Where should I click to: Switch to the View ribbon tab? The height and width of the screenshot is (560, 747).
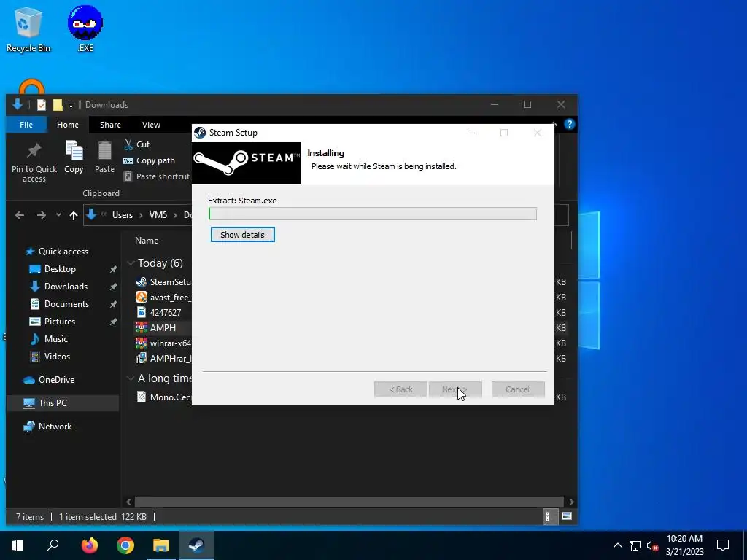[x=151, y=125]
